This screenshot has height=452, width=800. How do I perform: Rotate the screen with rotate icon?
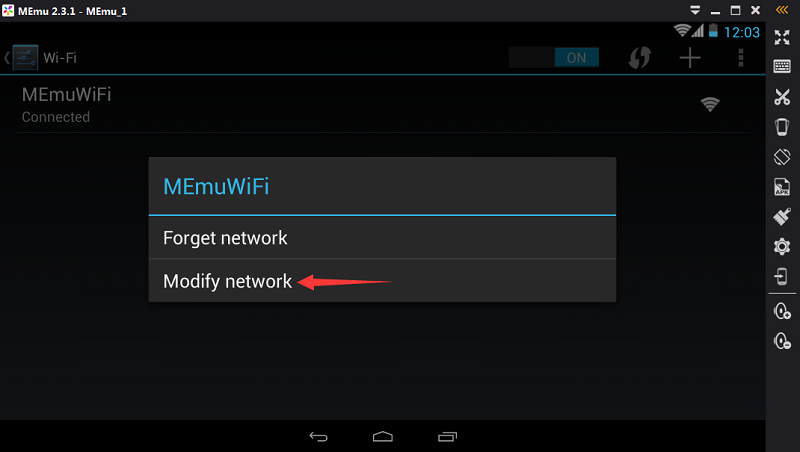782,157
